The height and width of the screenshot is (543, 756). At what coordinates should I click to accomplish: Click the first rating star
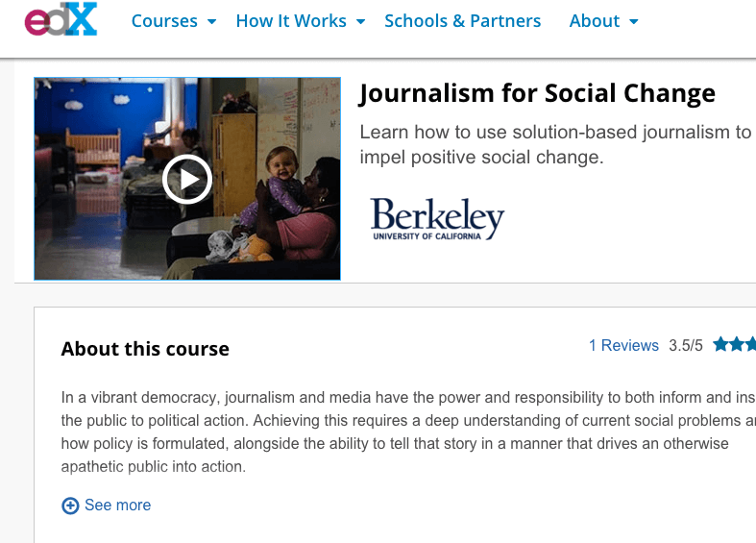click(720, 345)
